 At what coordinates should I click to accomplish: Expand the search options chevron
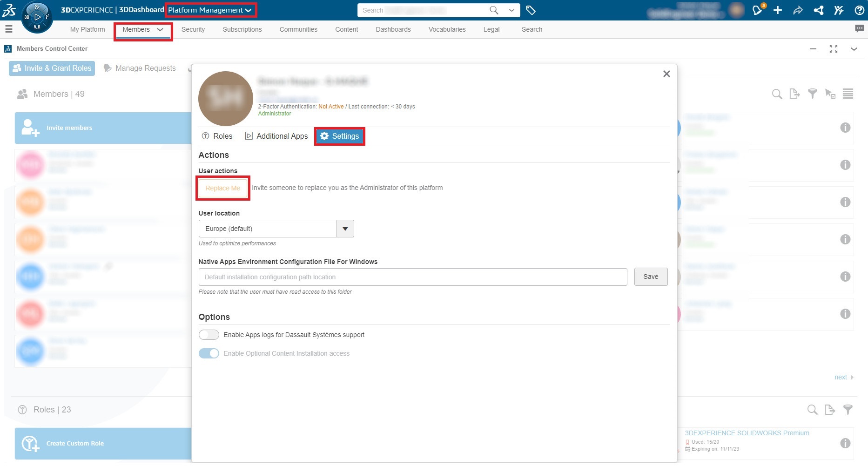click(x=511, y=10)
